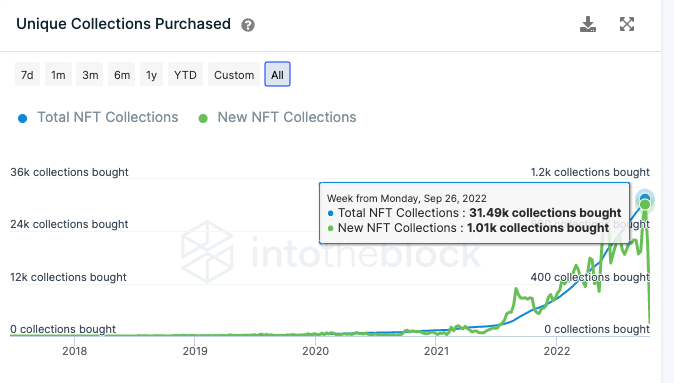Screen dimensions: 674x383
Task: Click the download chart icon
Action: (588, 25)
